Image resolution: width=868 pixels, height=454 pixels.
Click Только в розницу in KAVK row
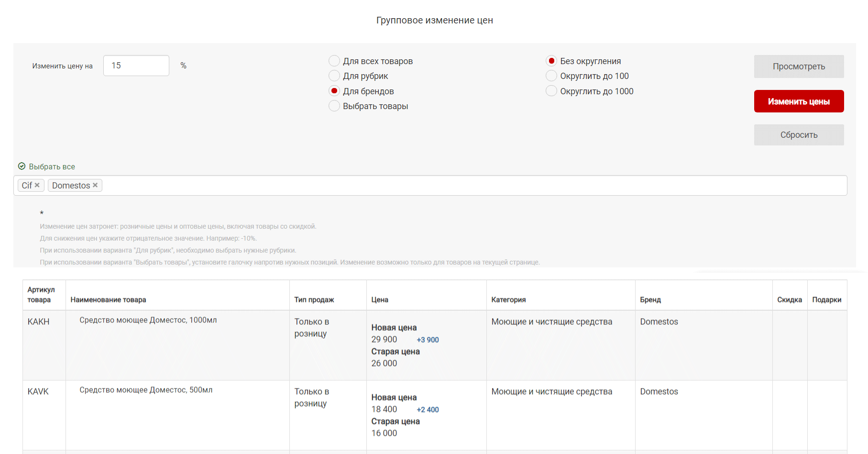(x=311, y=398)
